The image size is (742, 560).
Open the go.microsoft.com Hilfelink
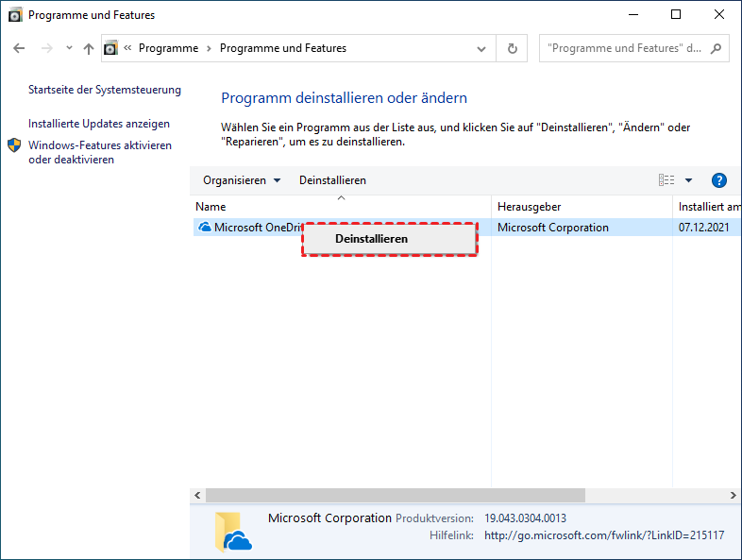(x=604, y=535)
